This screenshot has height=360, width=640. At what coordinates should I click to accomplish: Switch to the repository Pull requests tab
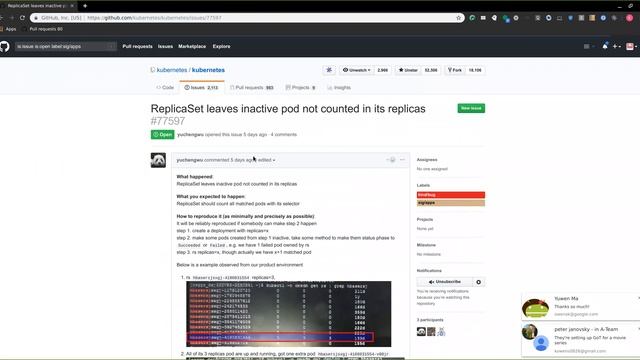252,88
